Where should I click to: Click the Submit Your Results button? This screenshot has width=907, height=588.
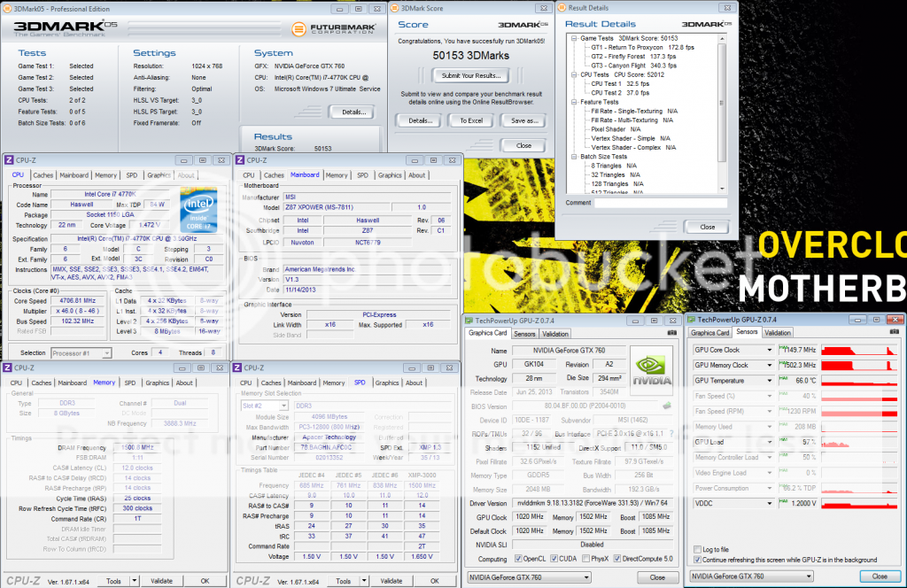471,76
